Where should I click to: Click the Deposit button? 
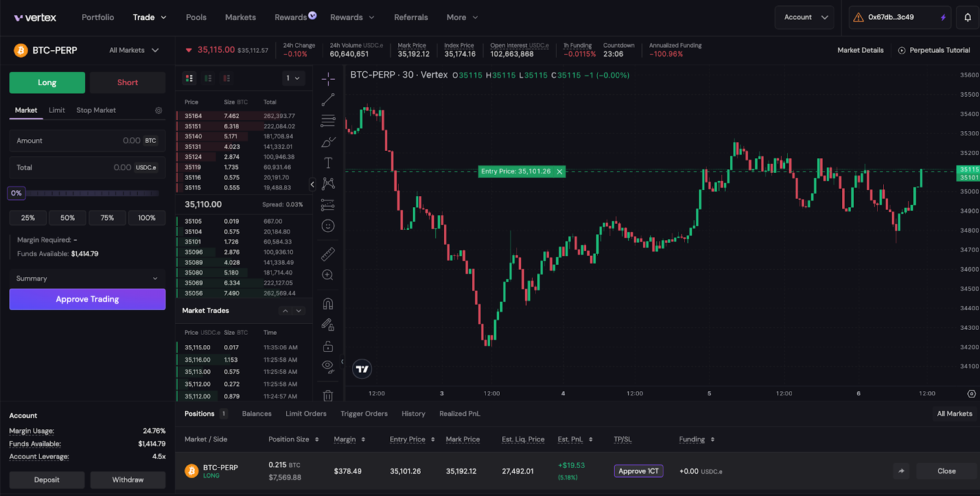coord(47,480)
